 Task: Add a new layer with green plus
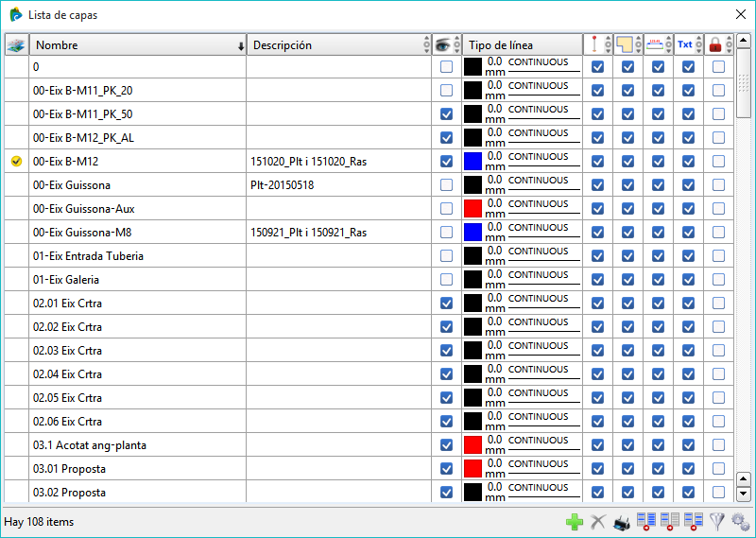tap(575, 522)
